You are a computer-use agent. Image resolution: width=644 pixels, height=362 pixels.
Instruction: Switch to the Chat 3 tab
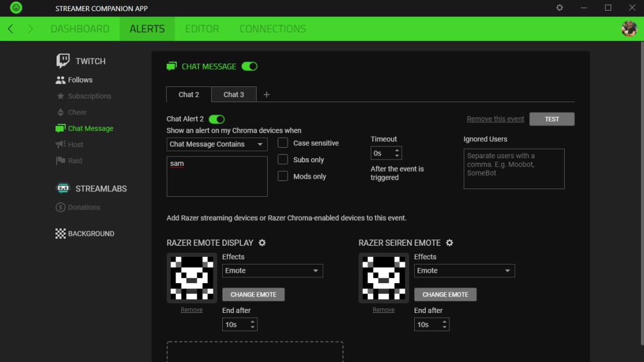233,94
